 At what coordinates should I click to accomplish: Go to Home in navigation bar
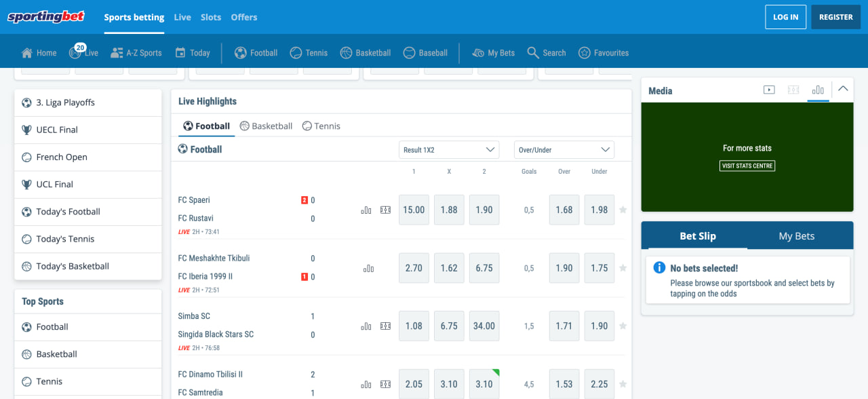(x=39, y=53)
